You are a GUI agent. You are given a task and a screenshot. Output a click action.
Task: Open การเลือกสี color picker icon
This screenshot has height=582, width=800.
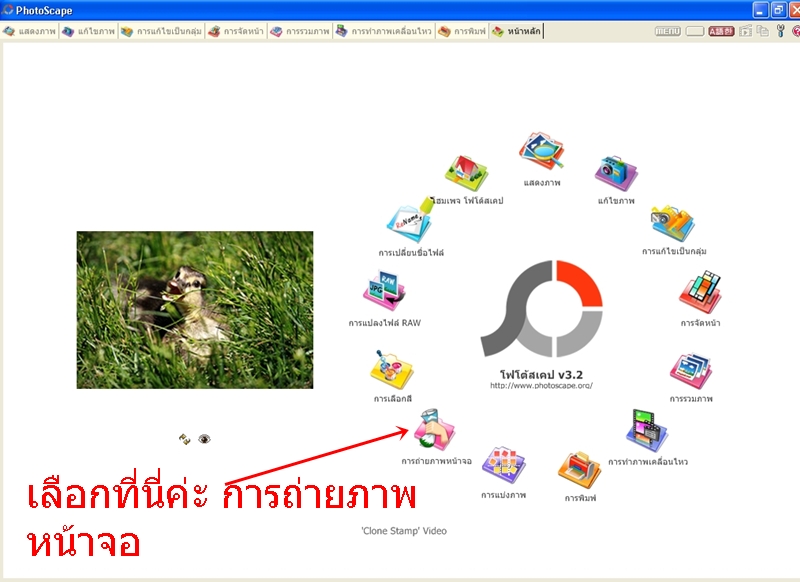click(391, 370)
